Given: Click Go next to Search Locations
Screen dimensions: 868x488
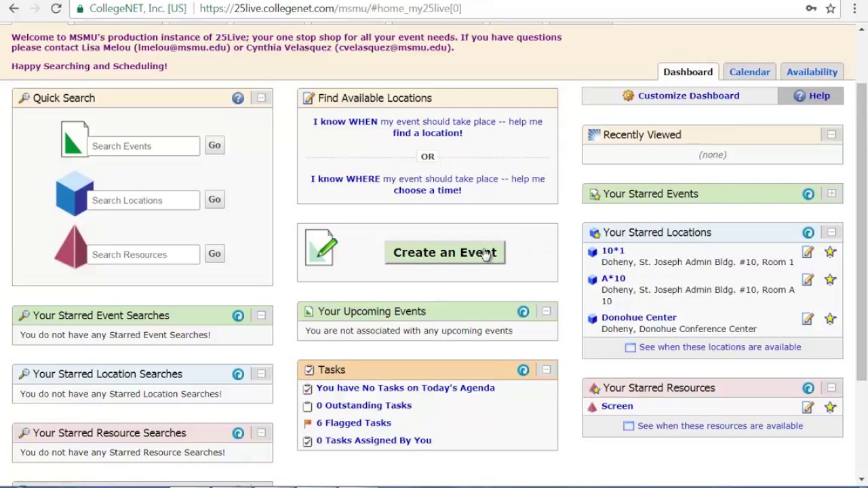Looking at the screenshot, I should pyautogui.click(x=214, y=199).
